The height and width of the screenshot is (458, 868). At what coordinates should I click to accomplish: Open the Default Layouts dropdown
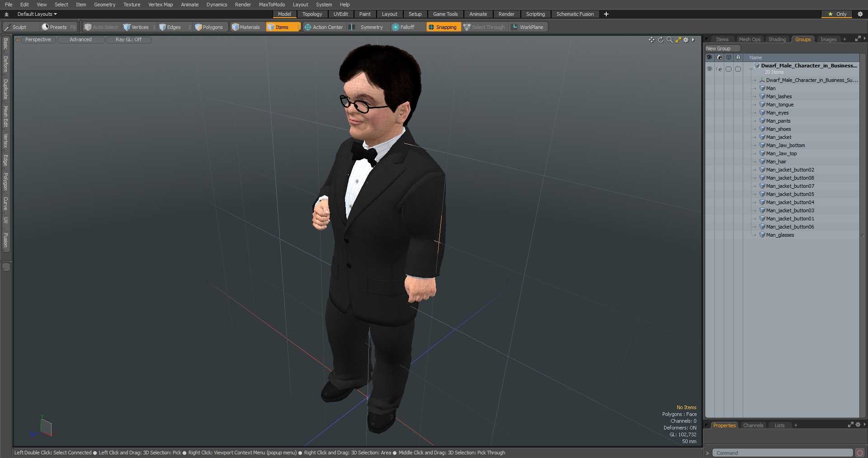(37, 14)
